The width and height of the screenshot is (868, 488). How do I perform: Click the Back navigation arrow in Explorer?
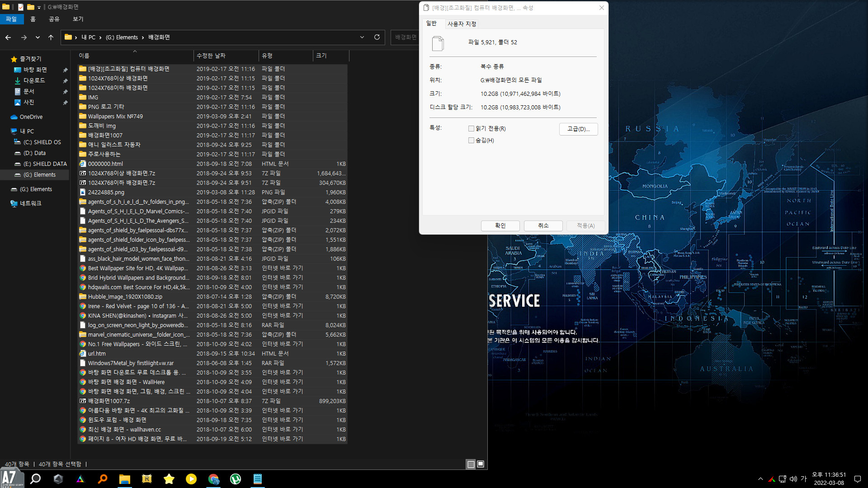[x=8, y=38]
